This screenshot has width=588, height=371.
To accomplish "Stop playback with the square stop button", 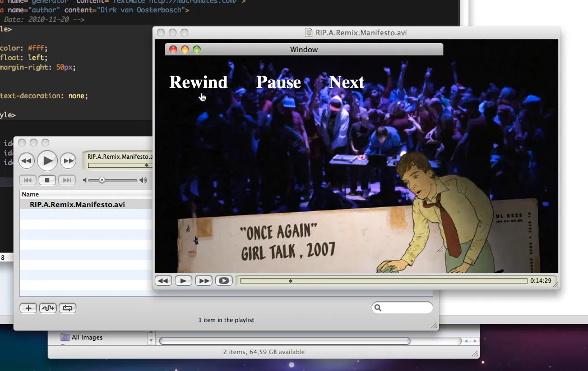I will click(x=47, y=180).
